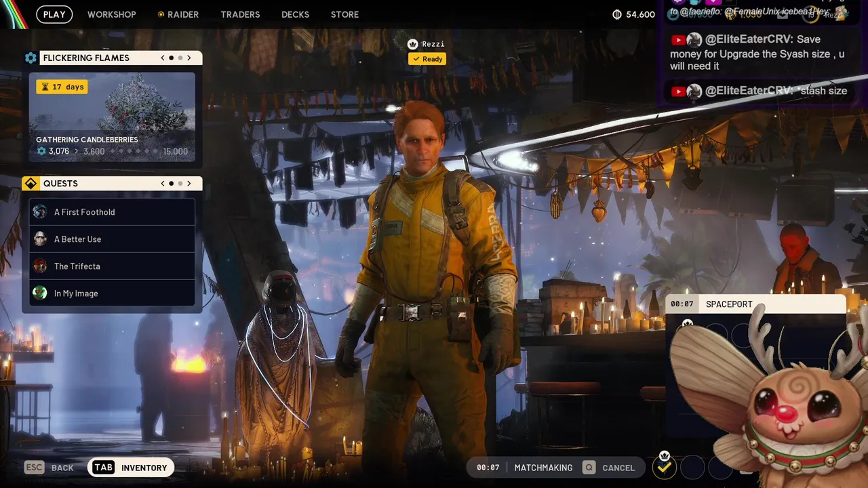The height and width of the screenshot is (488, 868).
Task: Open the Gathering Candleberries event card
Action: click(112, 117)
